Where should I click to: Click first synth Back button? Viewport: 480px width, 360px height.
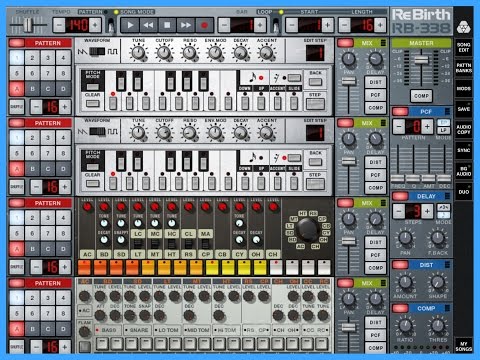(315, 82)
